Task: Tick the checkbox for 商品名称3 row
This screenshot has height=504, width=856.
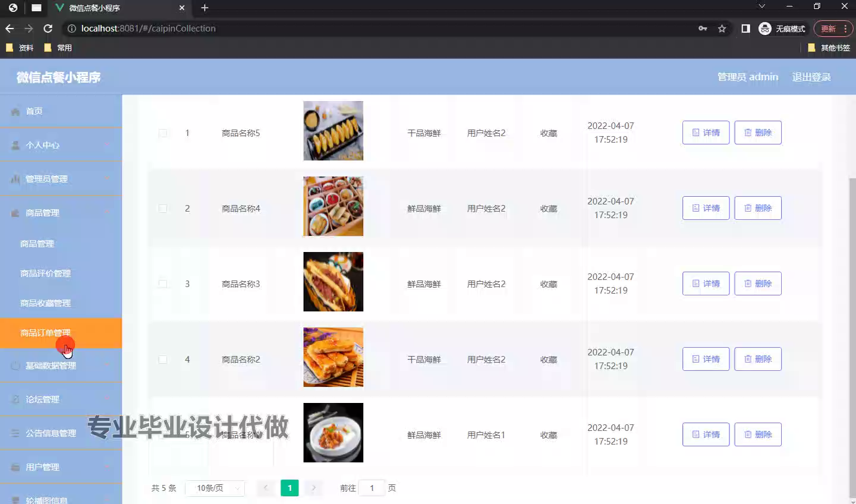Action: 163,284
